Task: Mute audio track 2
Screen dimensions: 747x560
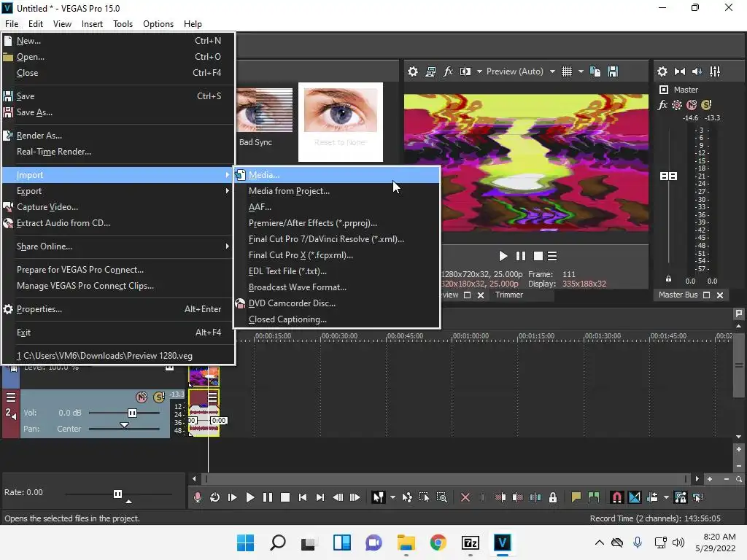Action: [142, 397]
